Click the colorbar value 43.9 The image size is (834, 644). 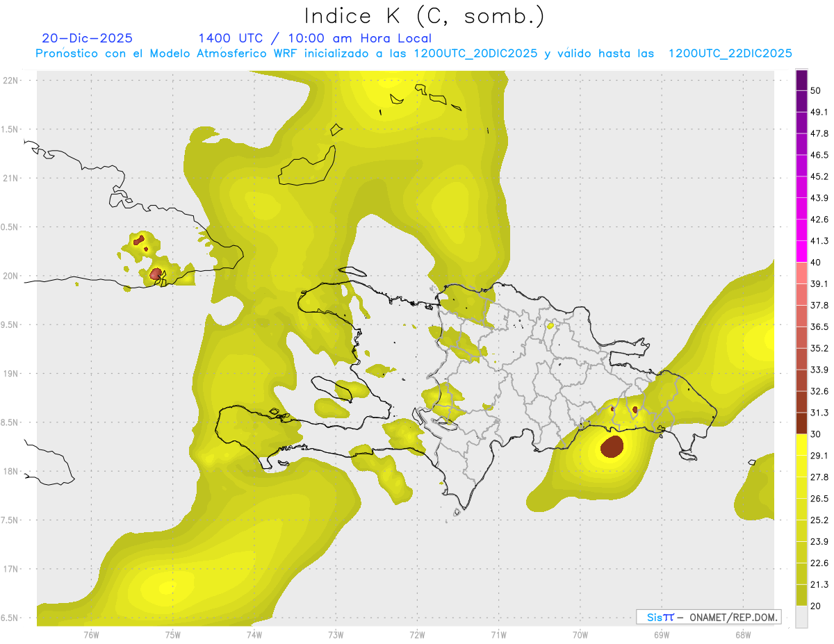point(819,198)
